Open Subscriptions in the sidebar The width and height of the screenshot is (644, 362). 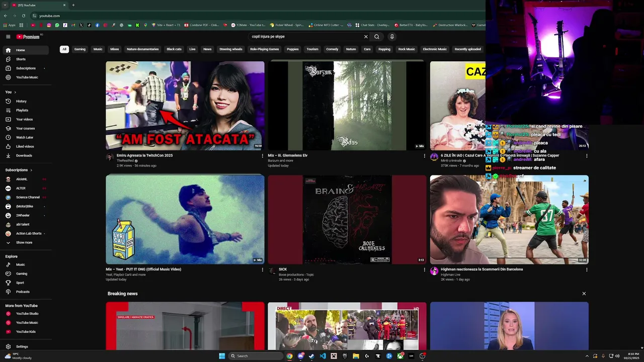[x=25, y=68]
